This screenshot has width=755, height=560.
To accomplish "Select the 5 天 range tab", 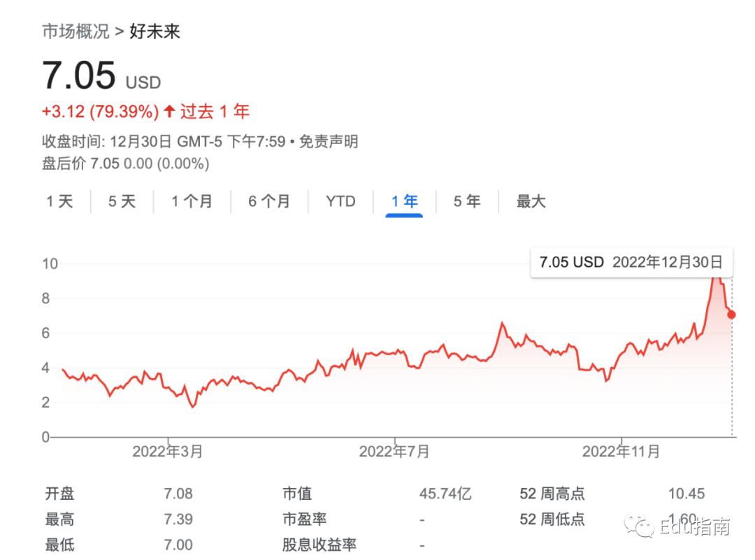I will click(122, 201).
